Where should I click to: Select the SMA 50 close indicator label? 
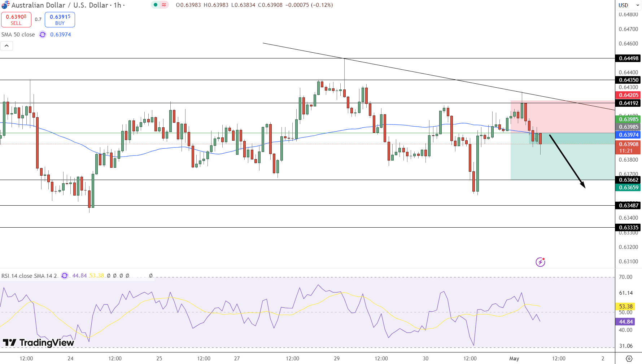18,35
